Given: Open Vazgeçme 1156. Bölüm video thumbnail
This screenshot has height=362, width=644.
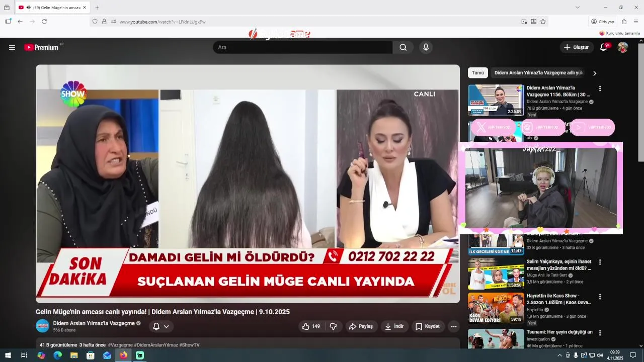Looking at the screenshot, I should [x=496, y=100].
